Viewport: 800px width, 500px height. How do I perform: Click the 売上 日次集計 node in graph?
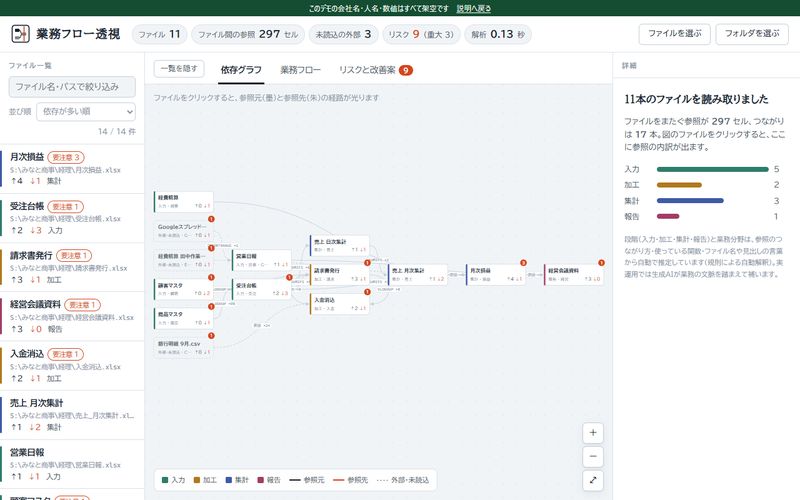(340, 245)
